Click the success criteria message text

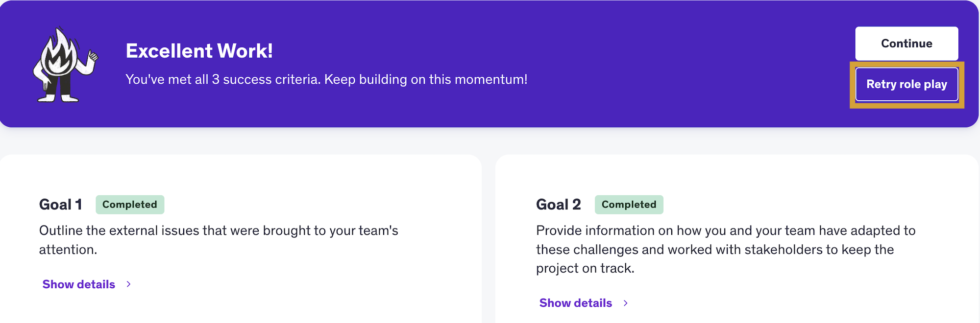click(326, 79)
